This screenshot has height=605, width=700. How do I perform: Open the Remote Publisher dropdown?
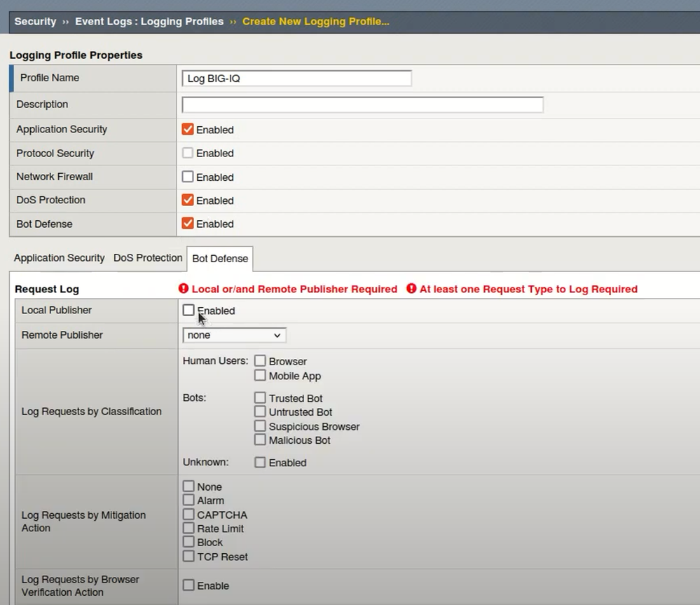pyautogui.click(x=233, y=335)
